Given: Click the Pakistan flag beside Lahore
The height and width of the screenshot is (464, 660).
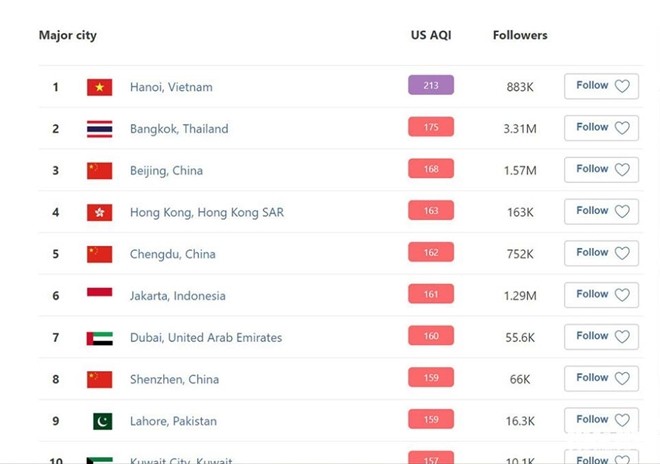Looking at the screenshot, I should pos(102,421).
